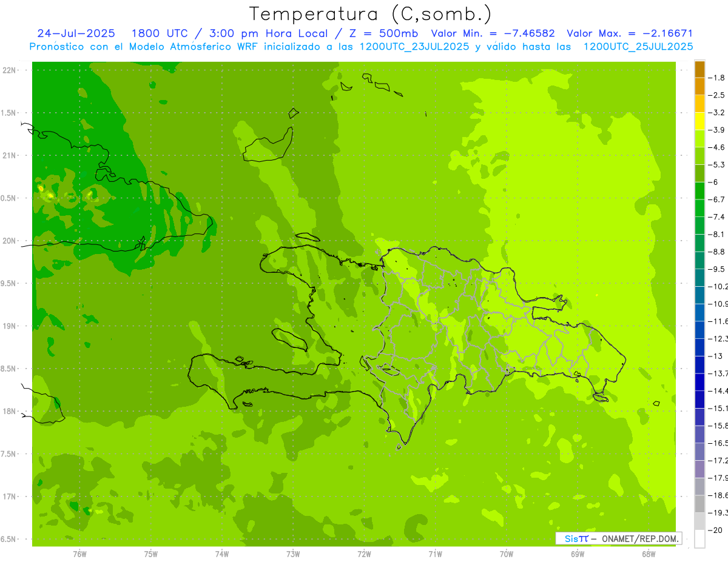Viewport: 728px width, 562px height.
Task: Select "Valor Min. = -7.46582" text
Action: point(493,33)
